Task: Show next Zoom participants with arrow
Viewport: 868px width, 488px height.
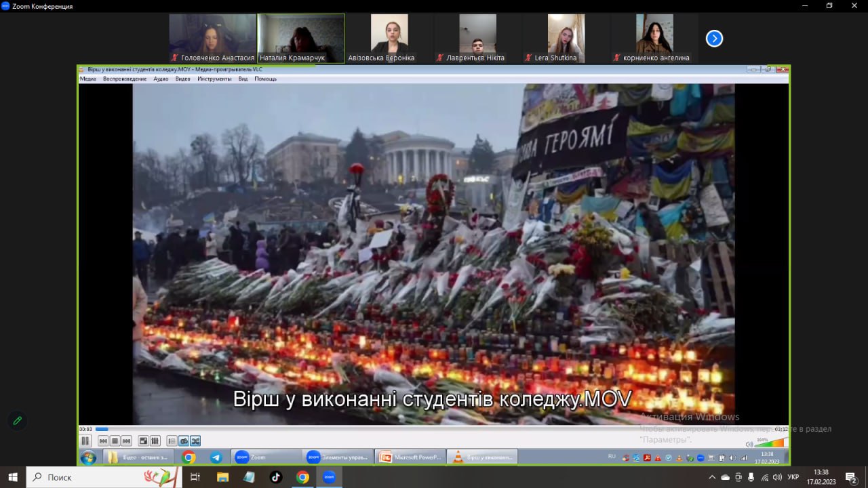Action: pos(714,39)
